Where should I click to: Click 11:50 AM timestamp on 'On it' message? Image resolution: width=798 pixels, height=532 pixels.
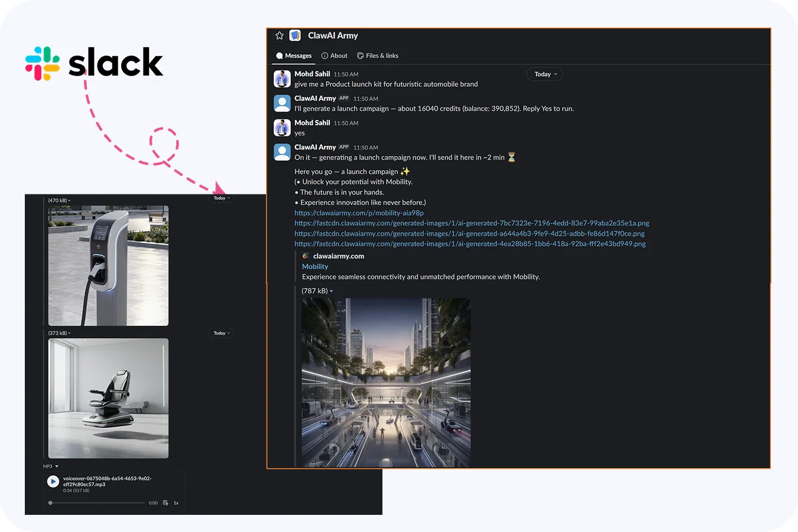click(366, 147)
